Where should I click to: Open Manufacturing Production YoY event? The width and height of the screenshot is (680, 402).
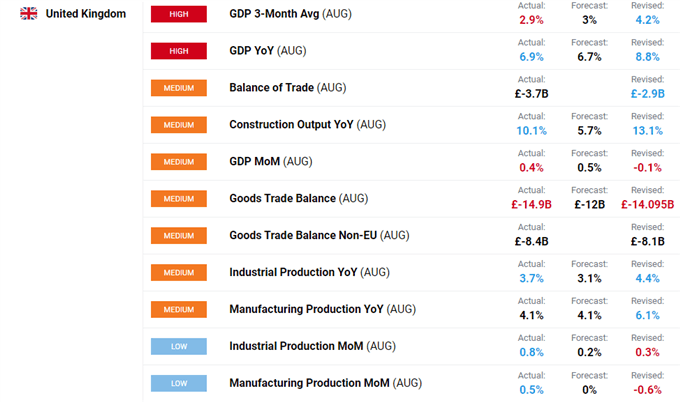(322, 309)
